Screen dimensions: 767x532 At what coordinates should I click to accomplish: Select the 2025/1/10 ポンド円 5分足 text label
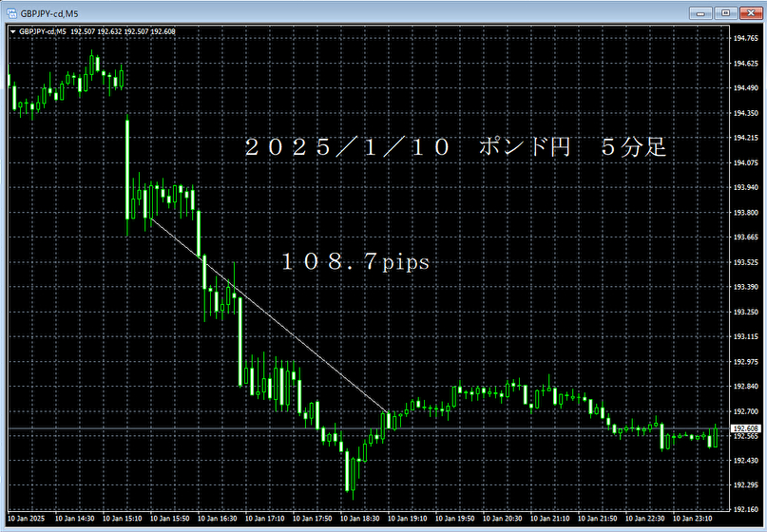click(456, 148)
